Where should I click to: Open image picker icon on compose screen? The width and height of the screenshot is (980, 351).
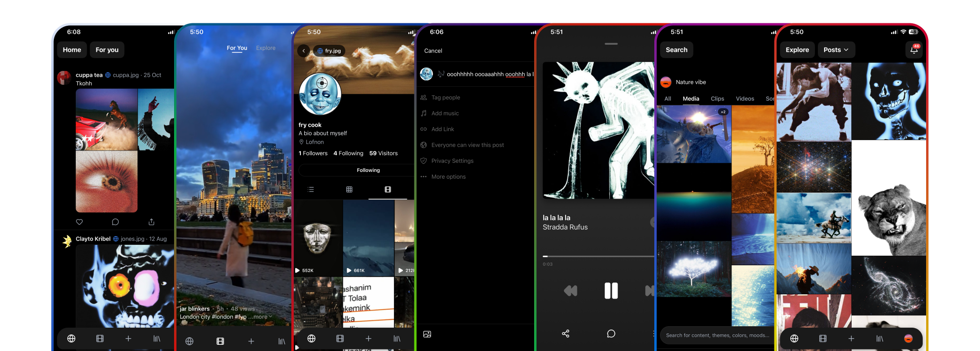427,334
